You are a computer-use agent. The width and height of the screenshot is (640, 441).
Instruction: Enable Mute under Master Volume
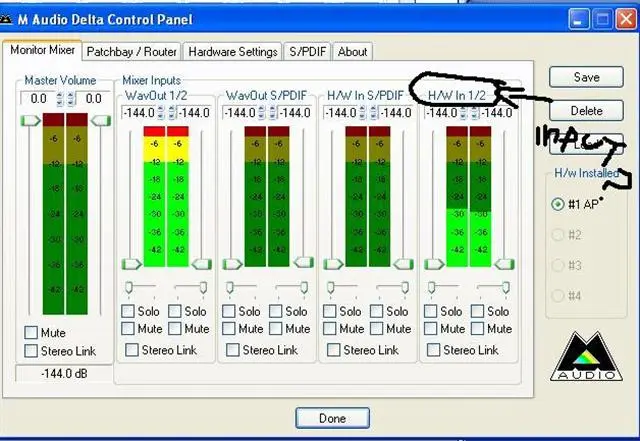pos(32,332)
